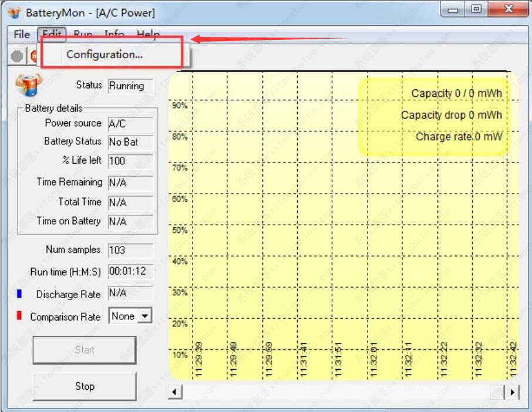Open the Run menu
Screen dimensions: 532x412
83,34
